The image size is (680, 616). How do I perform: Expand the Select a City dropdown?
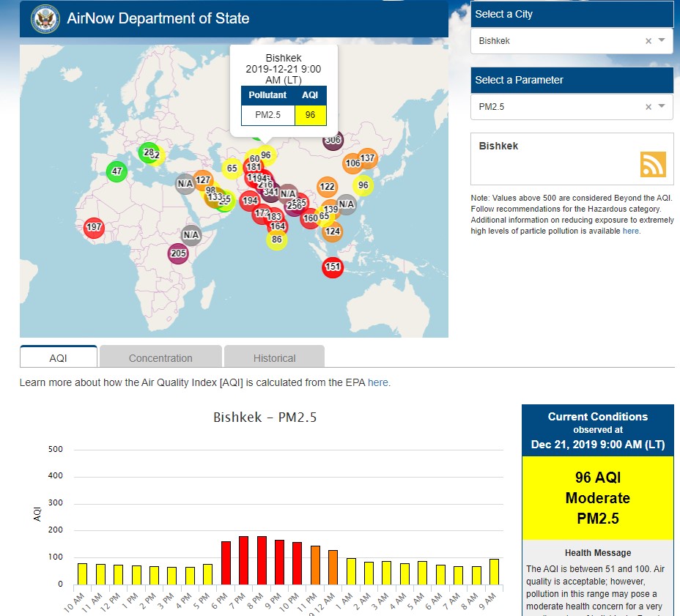[662, 41]
